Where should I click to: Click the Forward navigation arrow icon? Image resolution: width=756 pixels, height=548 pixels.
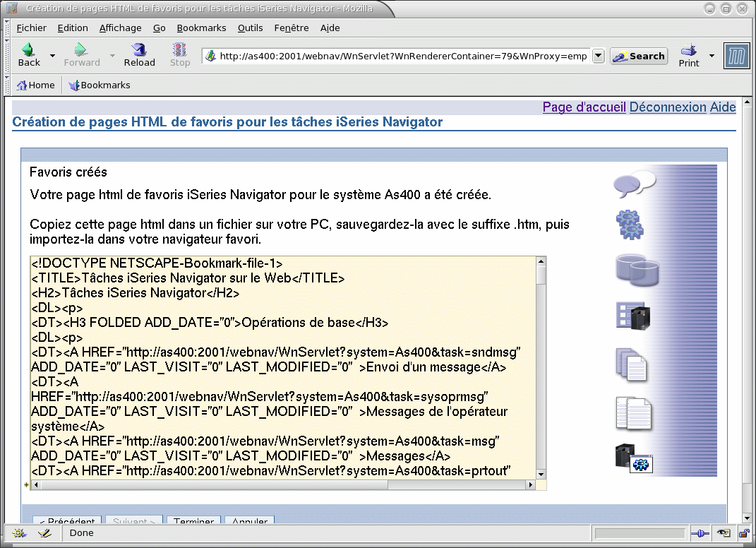(x=80, y=49)
